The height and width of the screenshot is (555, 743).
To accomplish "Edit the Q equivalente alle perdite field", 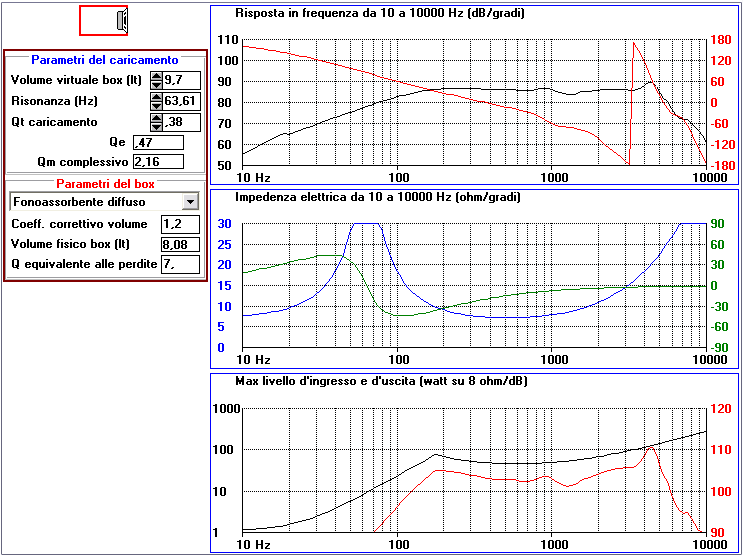I will coord(181,264).
